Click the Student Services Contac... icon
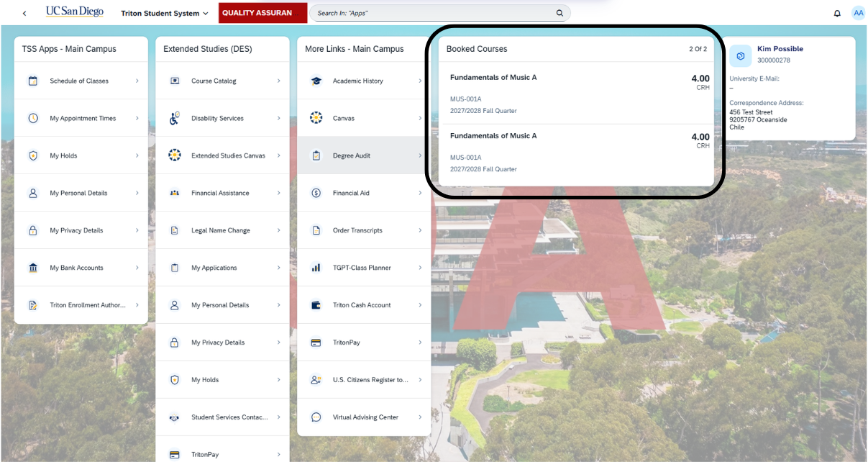868x462 pixels. [174, 417]
